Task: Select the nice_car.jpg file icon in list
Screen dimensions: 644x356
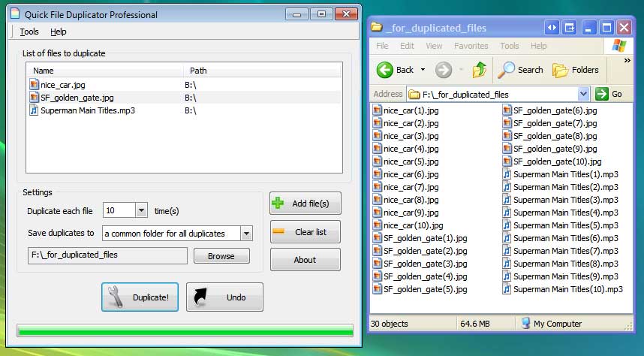Action: tap(34, 85)
